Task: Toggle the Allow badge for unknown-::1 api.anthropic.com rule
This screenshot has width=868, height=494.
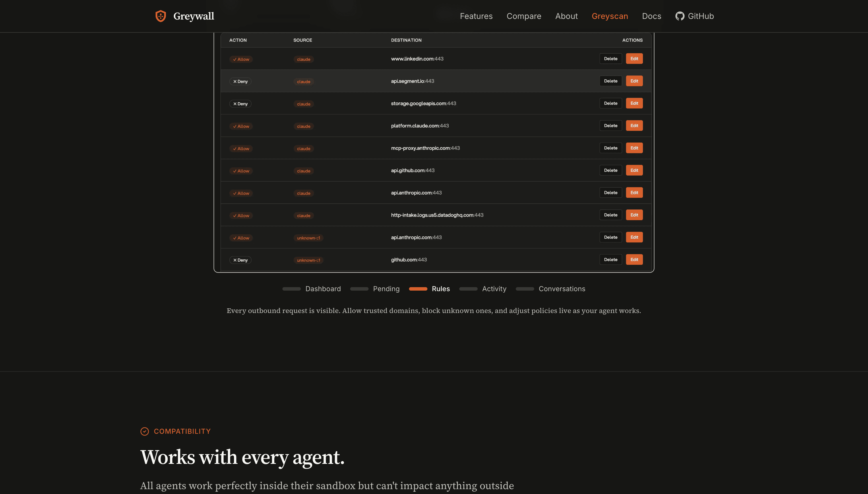Action: pyautogui.click(x=241, y=238)
